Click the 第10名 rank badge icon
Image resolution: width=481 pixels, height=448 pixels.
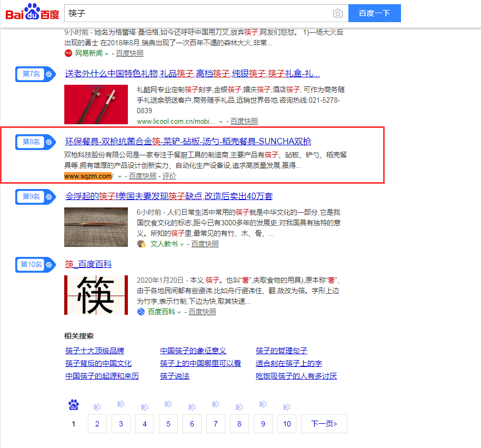coord(35,264)
